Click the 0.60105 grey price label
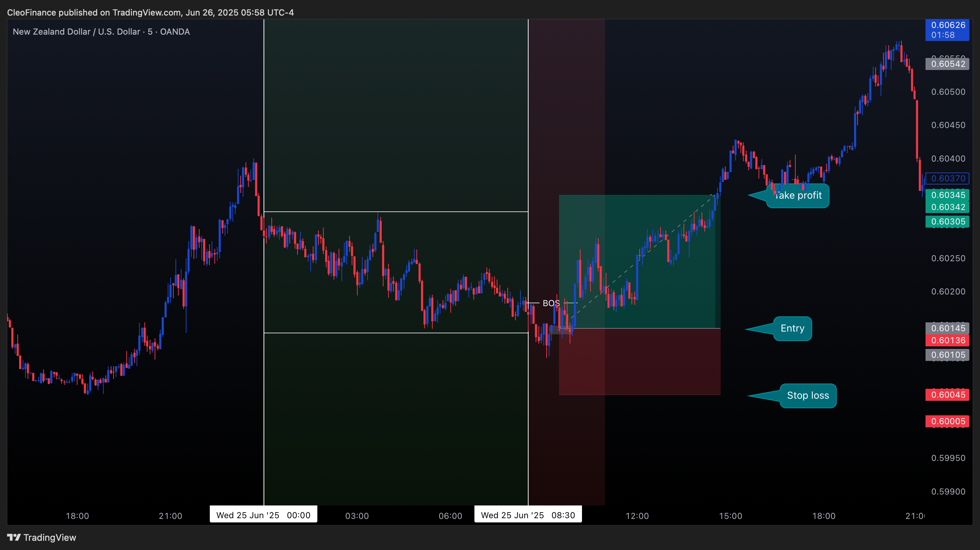The image size is (980, 550). click(x=947, y=355)
